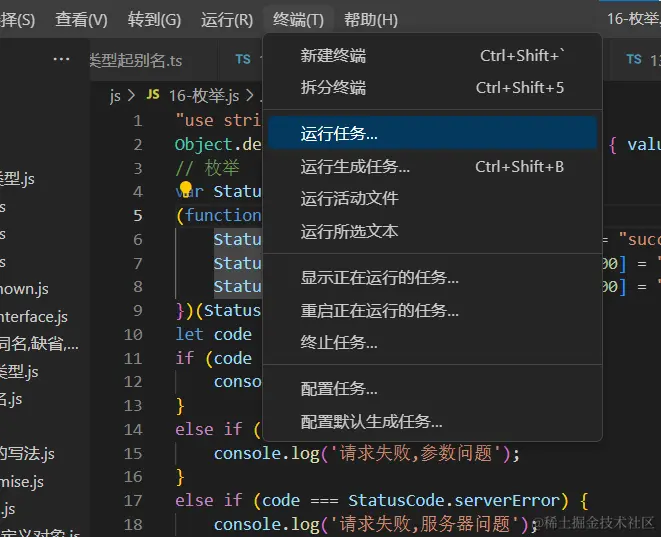
Task: Click the "use stri string on line 1
Action: tap(218, 121)
